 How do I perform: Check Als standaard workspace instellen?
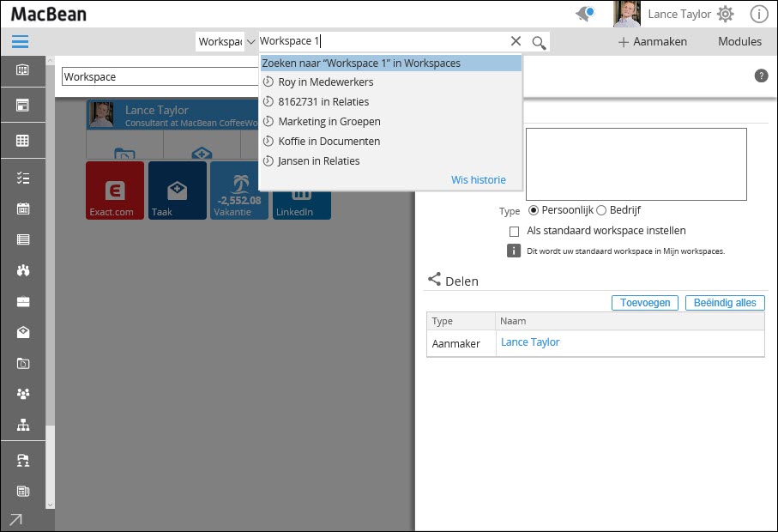[515, 231]
